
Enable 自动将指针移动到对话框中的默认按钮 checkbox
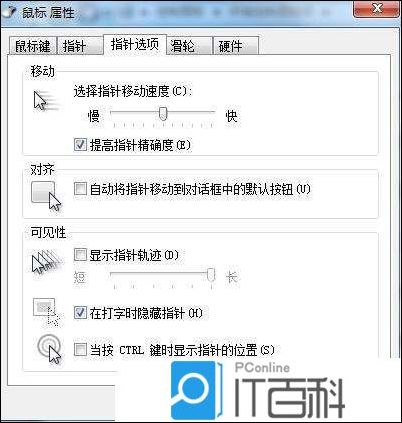click(80, 189)
